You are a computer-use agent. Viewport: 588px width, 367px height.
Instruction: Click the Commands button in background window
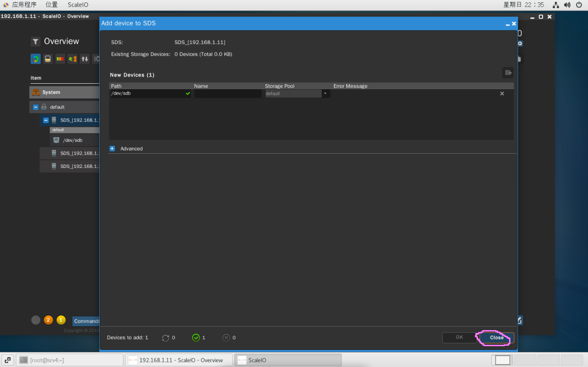[86, 321]
